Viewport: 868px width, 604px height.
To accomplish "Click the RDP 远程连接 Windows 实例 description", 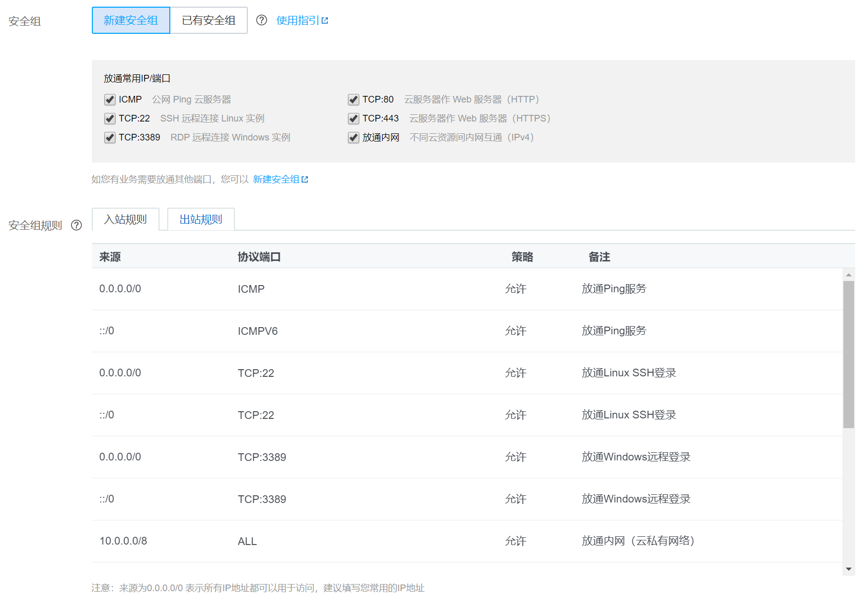I will pos(230,137).
